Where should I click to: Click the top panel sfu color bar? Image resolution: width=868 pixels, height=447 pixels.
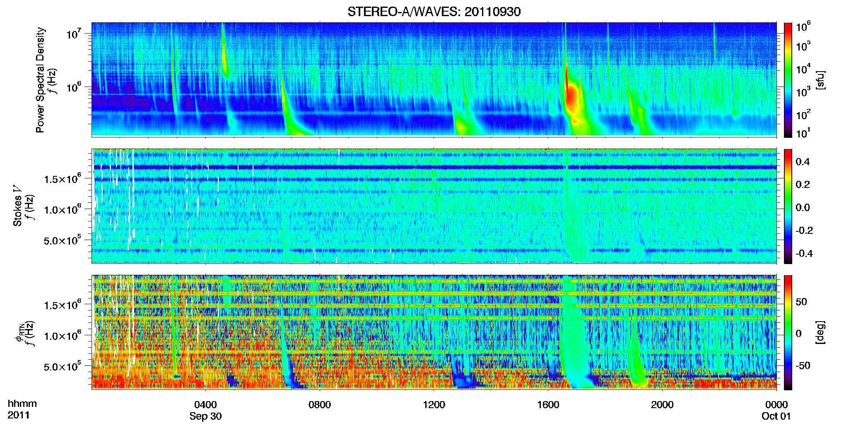coord(788,80)
